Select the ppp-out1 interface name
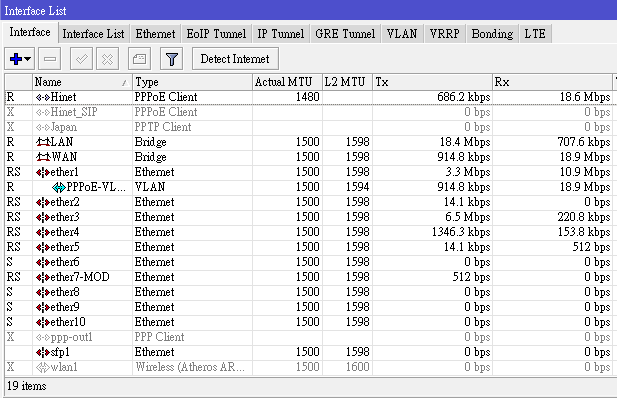Image resolution: width=618 pixels, height=398 pixels. point(71,337)
